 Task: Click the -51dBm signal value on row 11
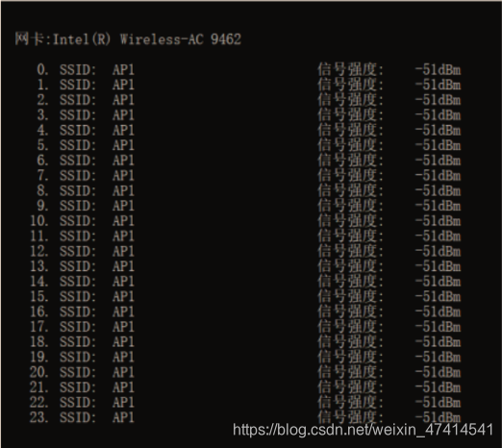[438, 236]
